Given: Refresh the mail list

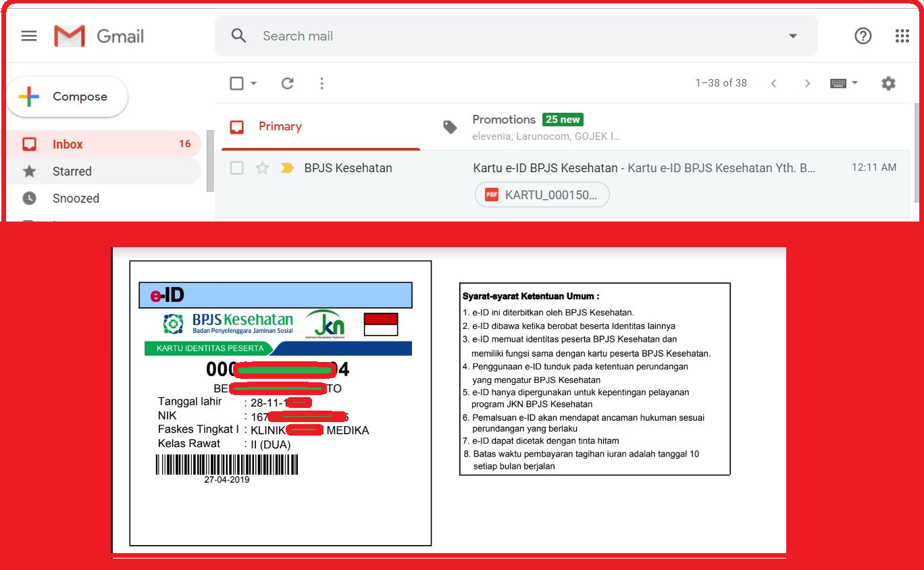Looking at the screenshot, I should tap(287, 83).
